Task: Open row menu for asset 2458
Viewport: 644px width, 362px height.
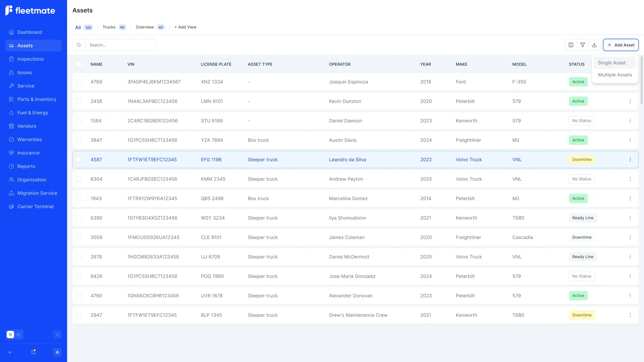Action: (x=630, y=101)
